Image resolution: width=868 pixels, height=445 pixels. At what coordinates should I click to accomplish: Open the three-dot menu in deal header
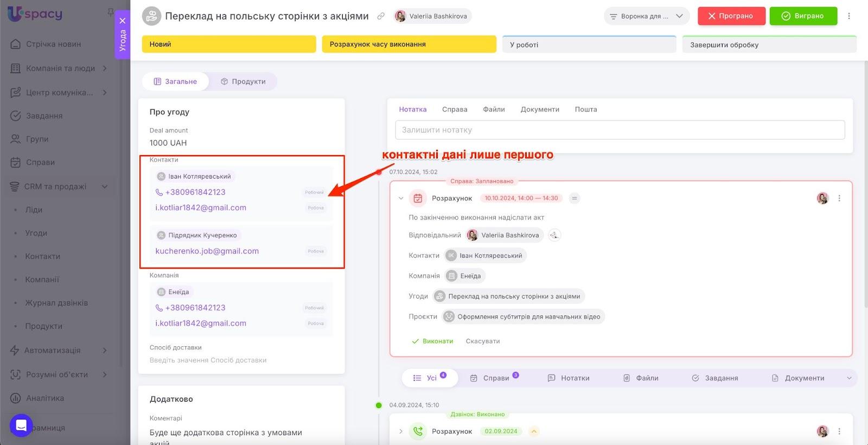pos(849,16)
